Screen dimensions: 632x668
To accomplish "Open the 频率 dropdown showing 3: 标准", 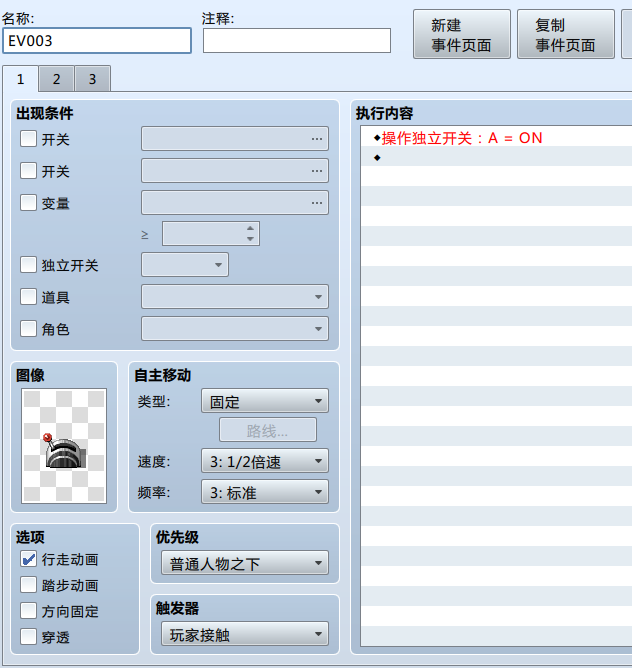I will 265,492.
